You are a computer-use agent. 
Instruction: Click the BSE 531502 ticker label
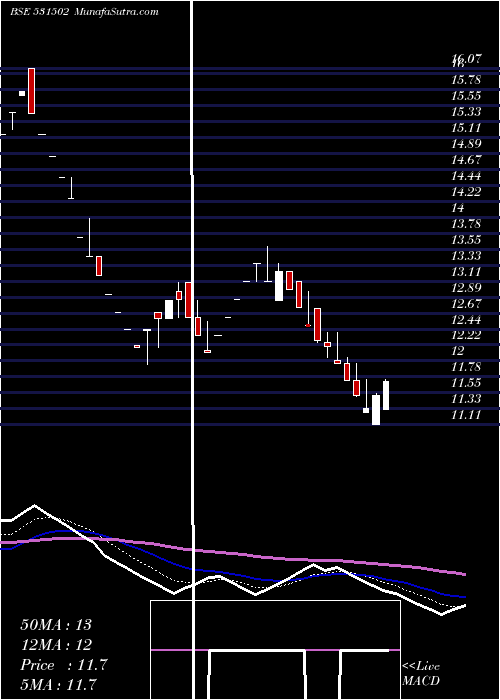[x=39, y=12]
